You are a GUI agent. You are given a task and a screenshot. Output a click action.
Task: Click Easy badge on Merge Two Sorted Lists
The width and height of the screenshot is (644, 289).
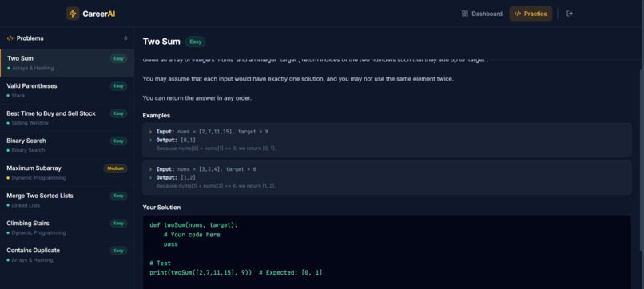point(119,196)
